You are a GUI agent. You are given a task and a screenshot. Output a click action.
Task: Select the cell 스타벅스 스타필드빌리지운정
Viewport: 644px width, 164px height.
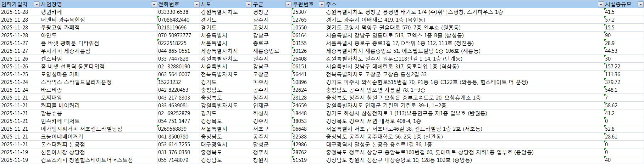[98, 82]
